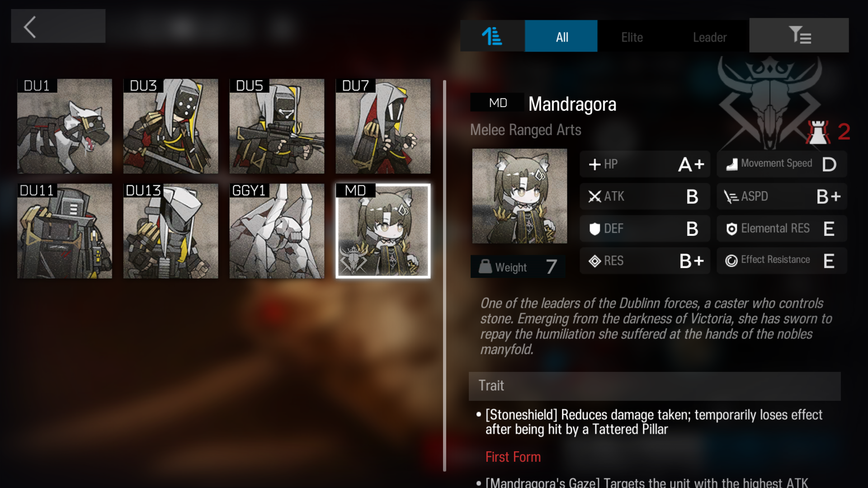
Task: Select the All enemies tab
Action: pos(561,36)
